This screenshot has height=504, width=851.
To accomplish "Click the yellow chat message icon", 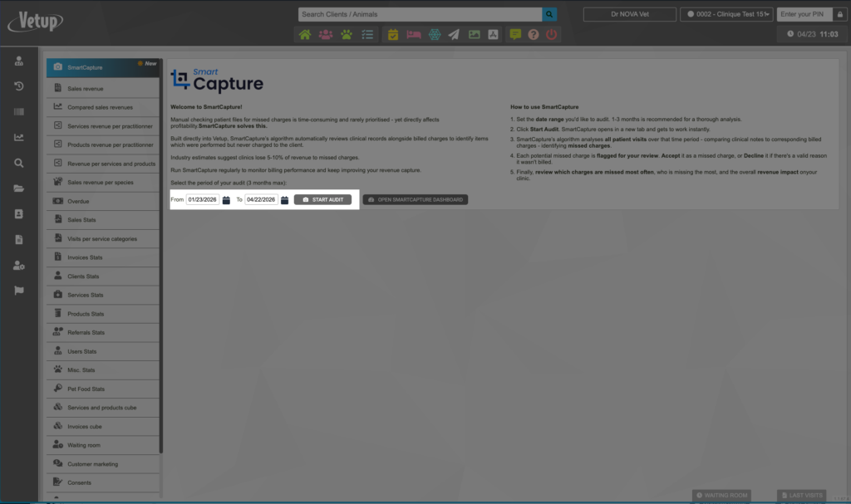I will click(515, 35).
